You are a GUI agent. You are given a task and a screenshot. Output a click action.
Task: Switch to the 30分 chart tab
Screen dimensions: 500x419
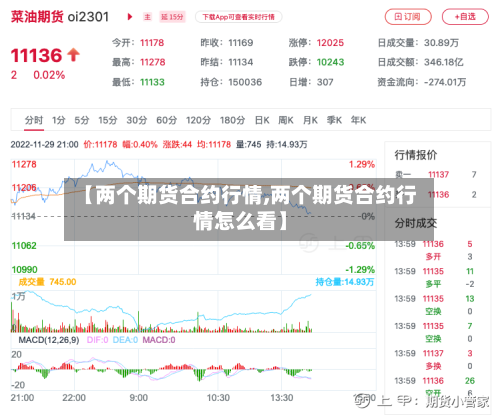137,120
